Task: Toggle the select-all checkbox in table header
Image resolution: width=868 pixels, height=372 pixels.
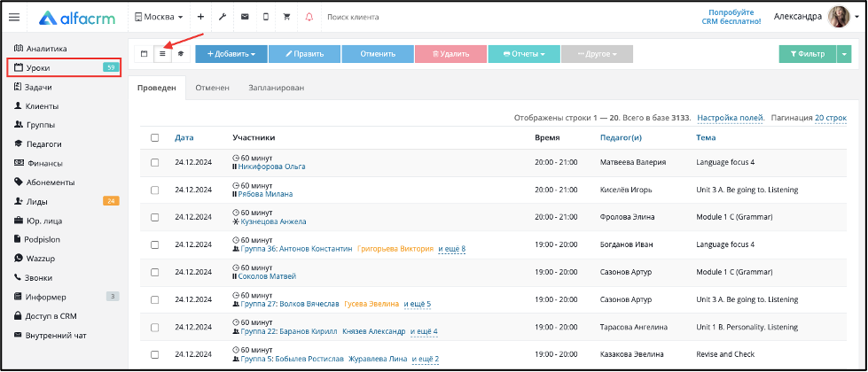Action: pos(155,137)
